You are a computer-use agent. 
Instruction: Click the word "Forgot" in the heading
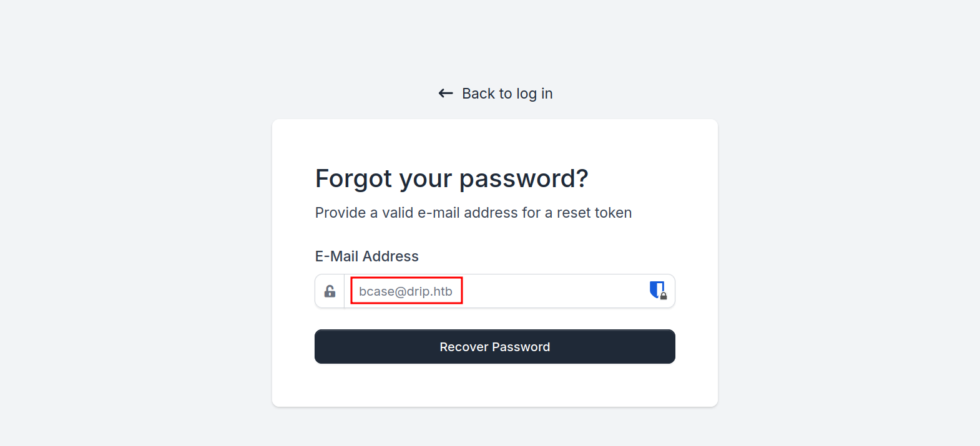[x=353, y=178]
